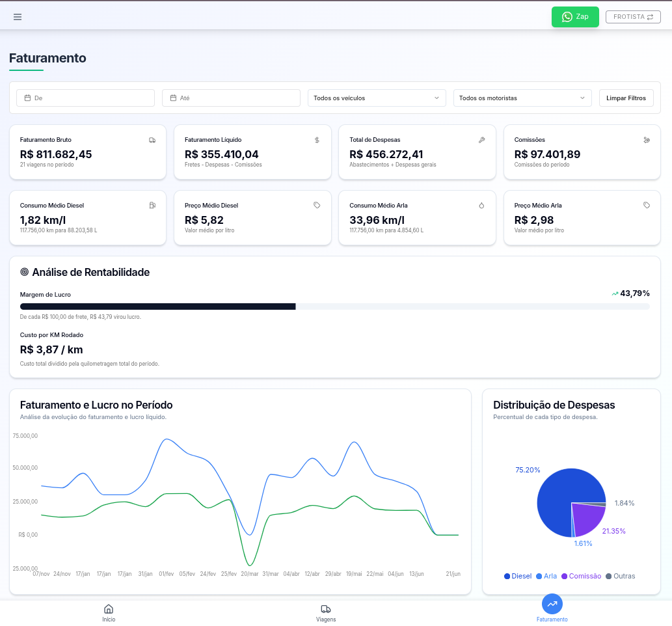The height and width of the screenshot is (626, 672).
Task: Open the Todos os motoristas dropdown
Action: tap(522, 98)
